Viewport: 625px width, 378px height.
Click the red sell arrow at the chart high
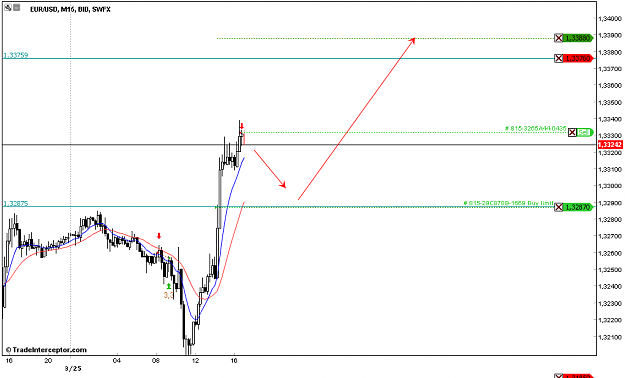(242, 126)
